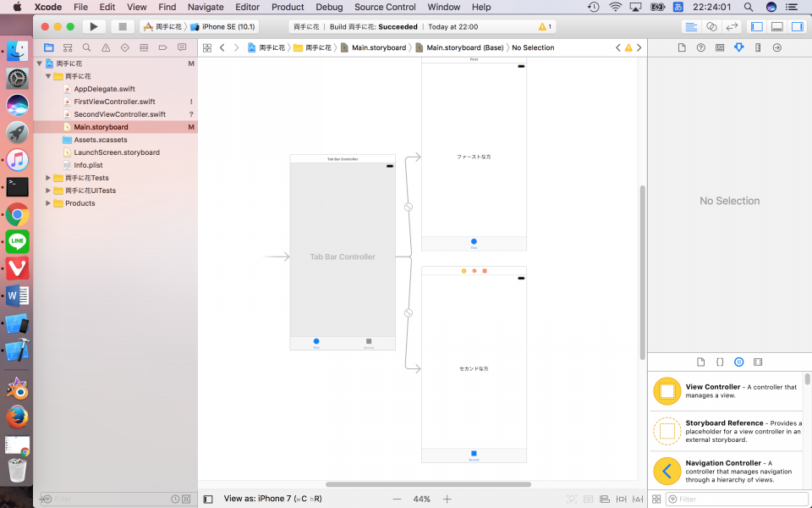
Task: Open the File Template library
Action: point(700,362)
